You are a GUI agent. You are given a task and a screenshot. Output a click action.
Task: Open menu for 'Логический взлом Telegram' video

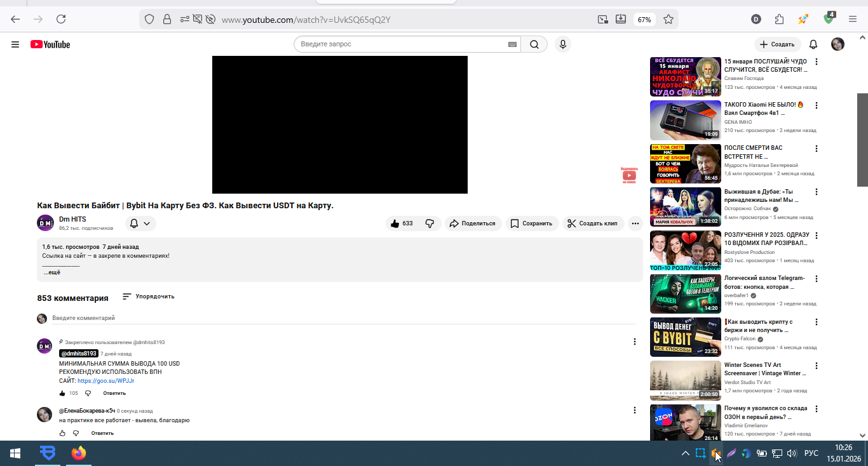[x=817, y=279]
